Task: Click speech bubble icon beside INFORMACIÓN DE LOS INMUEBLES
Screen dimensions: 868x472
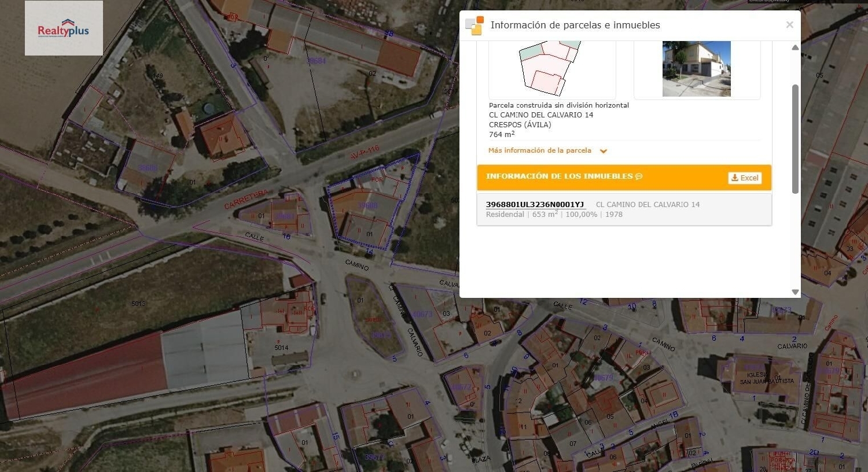Action: (x=638, y=176)
